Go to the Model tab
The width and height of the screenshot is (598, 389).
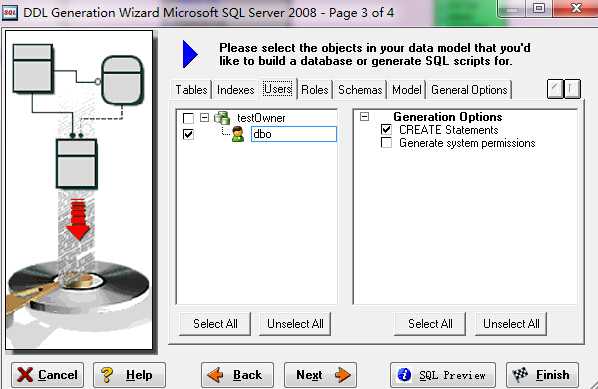pos(407,90)
